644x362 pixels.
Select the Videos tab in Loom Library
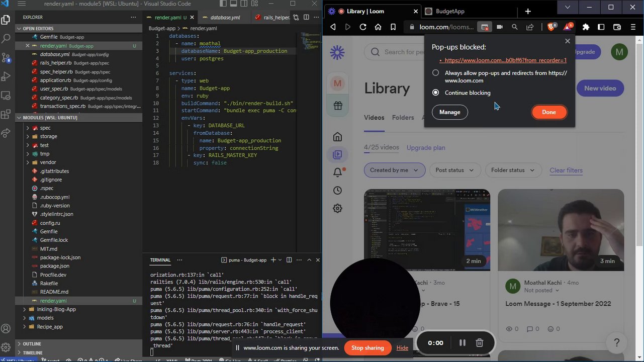click(374, 118)
